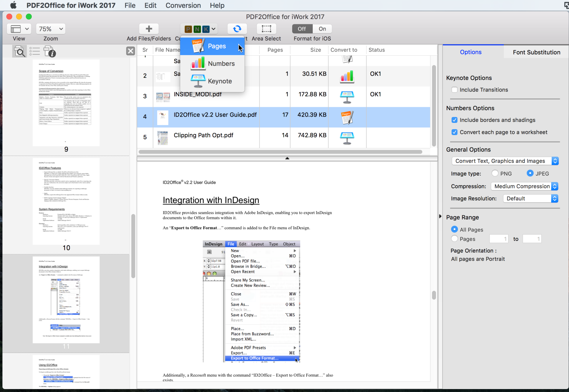Click the page range start field
This screenshot has height=392, width=569.
499,239
